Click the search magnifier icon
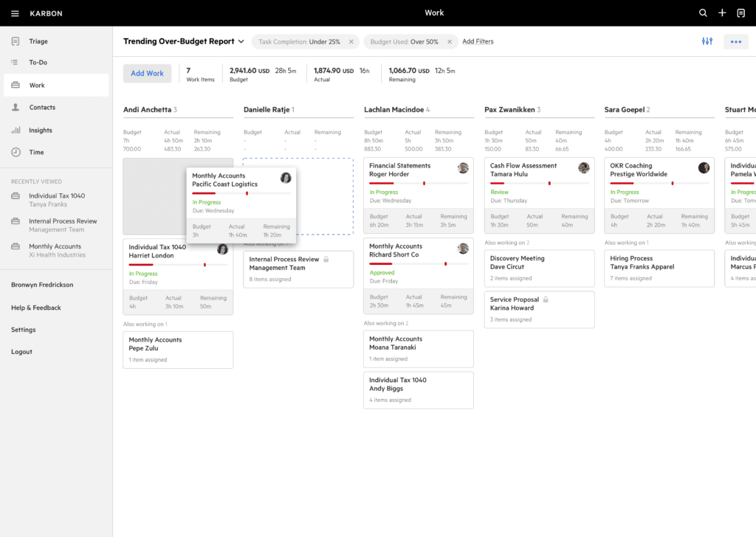The width and height of the screenshot is (756, 537). [x=703, y=13]
